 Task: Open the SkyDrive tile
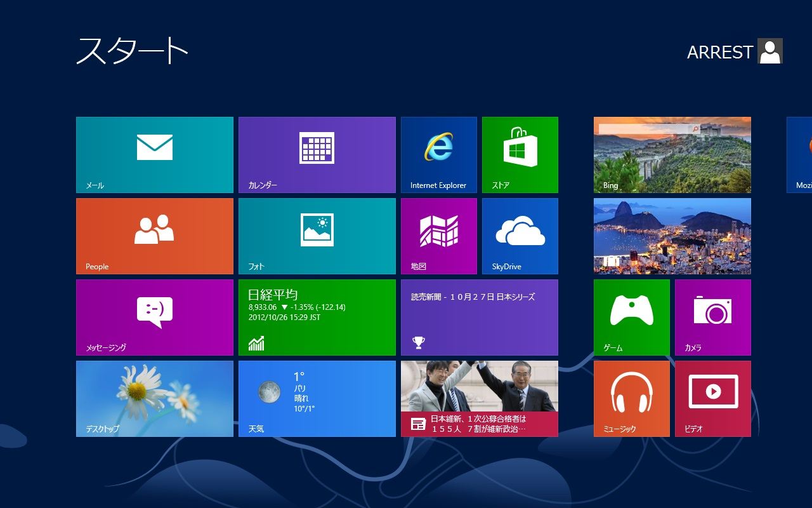tap(520, 236)
